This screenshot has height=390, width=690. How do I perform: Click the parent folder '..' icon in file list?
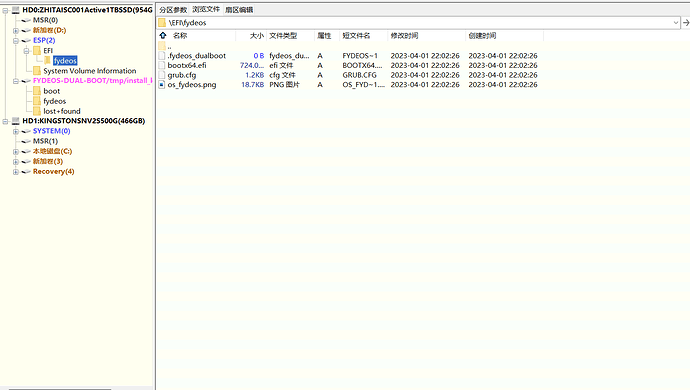click(x=162, y=46)
